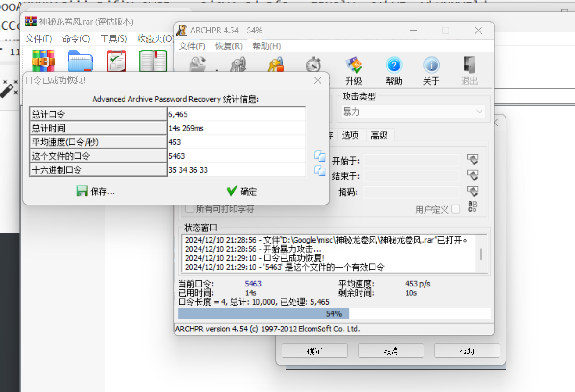Switch to the 高级 tab
This screenshot has width=575, height=392.
click(x=379, y=135)
